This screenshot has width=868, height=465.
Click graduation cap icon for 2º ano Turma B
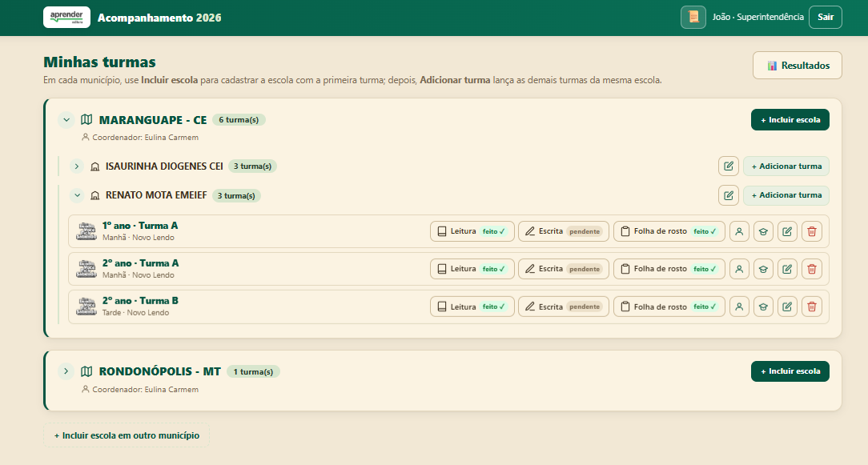pos(763,307)
